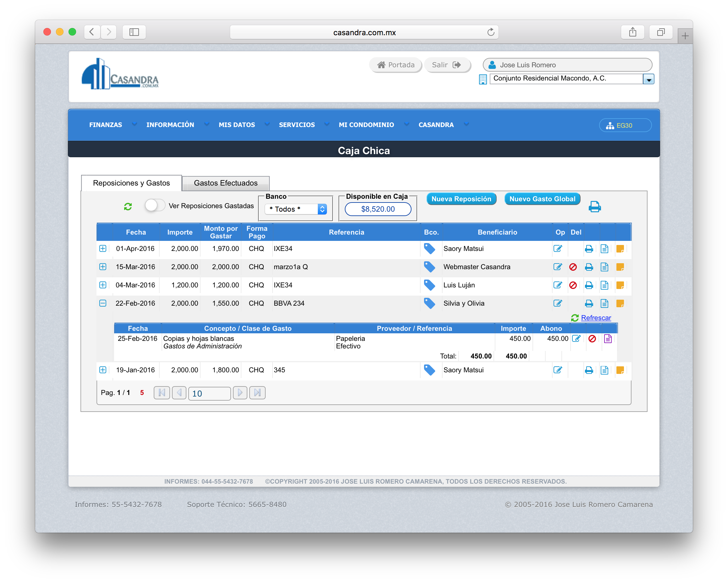
Task: Click the bank tag icon in the 19-Jan-2016 row
Action: (429, 370)
